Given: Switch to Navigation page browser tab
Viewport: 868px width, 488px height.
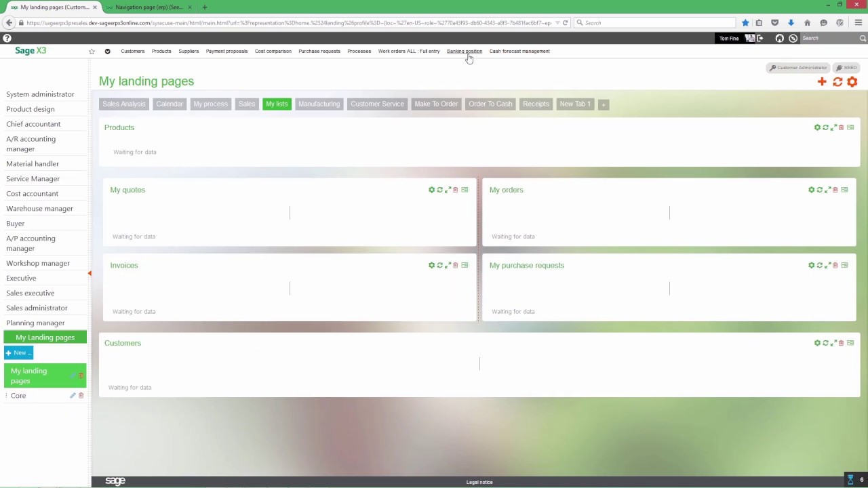Looking at the screenshot, I should point(148,7).
